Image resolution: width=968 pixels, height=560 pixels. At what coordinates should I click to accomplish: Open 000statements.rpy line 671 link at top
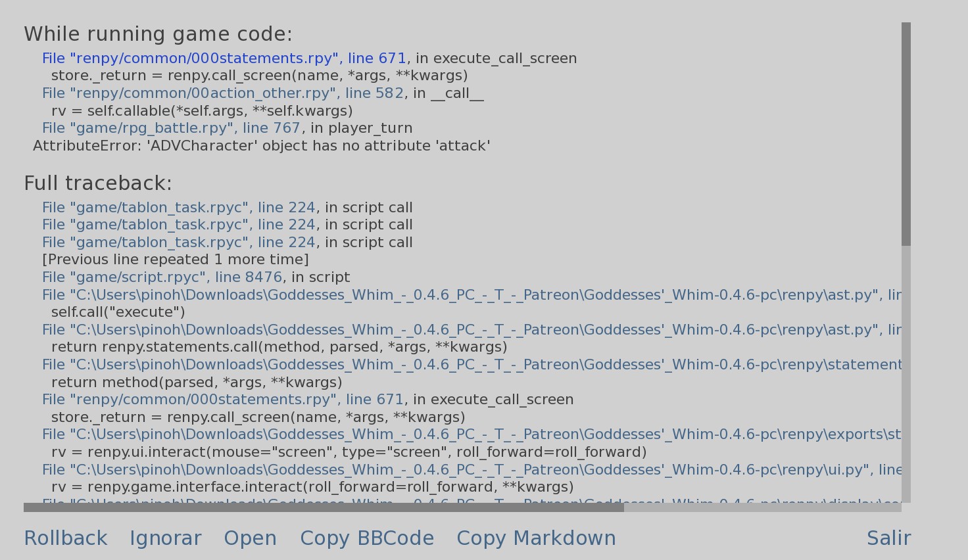point(224,58)
